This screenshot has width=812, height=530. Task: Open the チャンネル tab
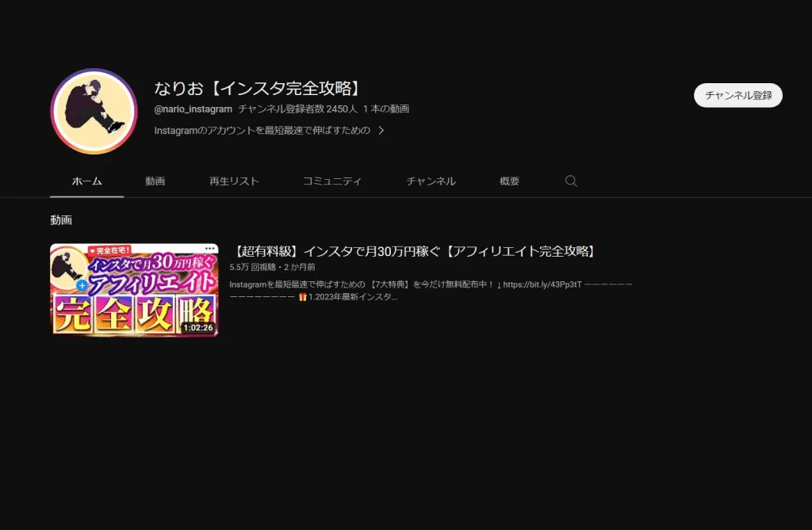pyautogui.click(x=431, y=181)
